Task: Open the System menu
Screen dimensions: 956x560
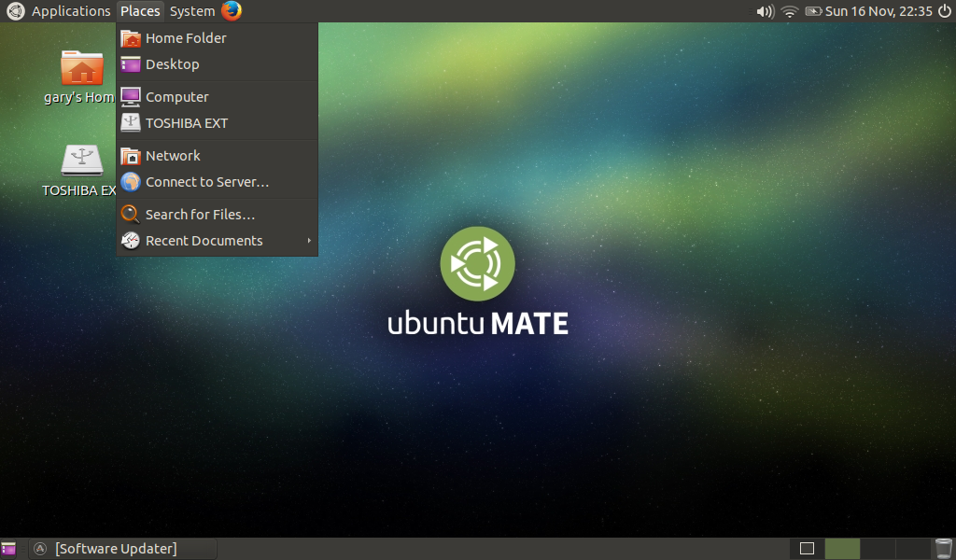Action: click(x=192, y=11)
